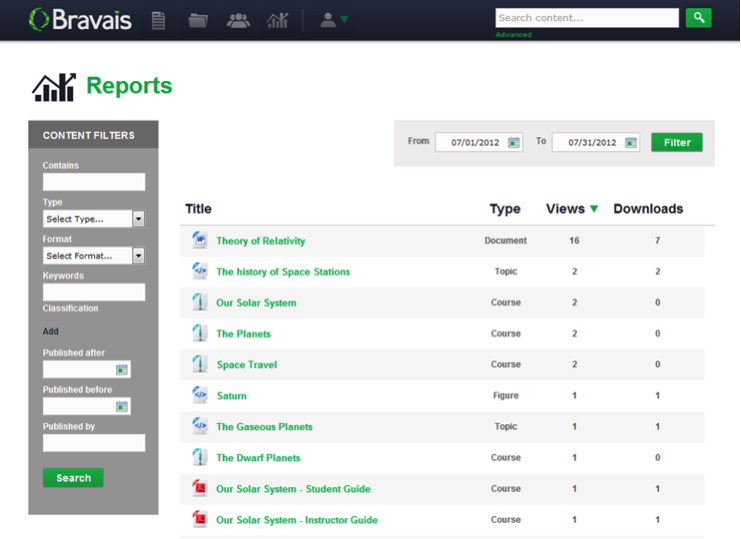Sort by the Downloads column header
The width and height of the screenshot is (741, 539).
648,209
